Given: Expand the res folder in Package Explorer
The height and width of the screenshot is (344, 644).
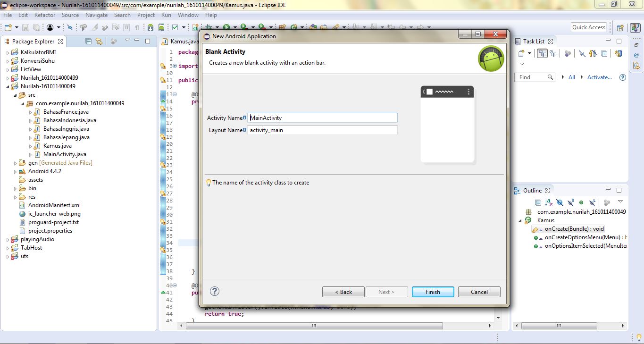Looking at the screenshot, I should tap(15, 197).
